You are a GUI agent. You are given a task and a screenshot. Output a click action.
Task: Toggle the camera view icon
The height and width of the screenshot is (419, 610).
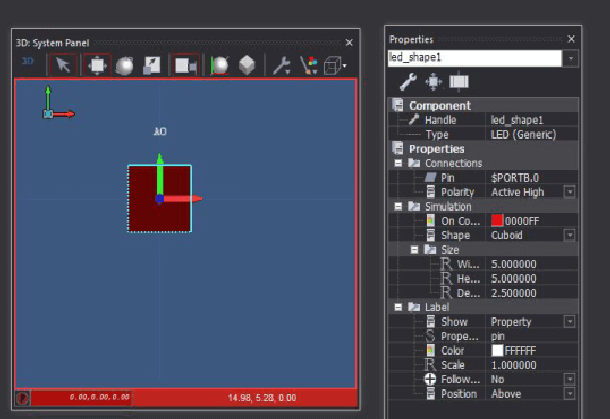(185, 65)
